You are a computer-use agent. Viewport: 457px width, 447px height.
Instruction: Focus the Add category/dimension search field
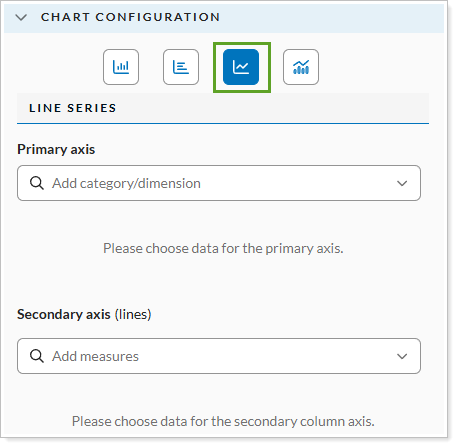click(x=219, y=183)
